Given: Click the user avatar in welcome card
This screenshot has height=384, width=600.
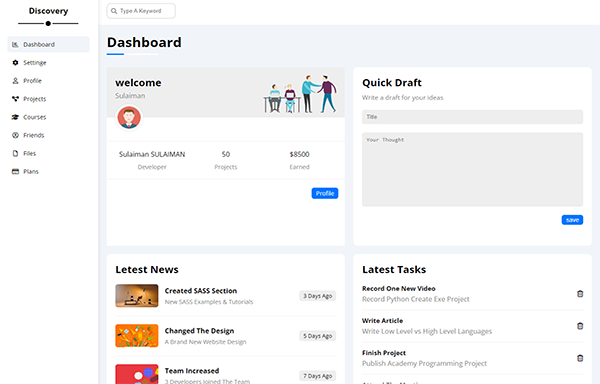Looking at the screenshot, I should [129, 117].
